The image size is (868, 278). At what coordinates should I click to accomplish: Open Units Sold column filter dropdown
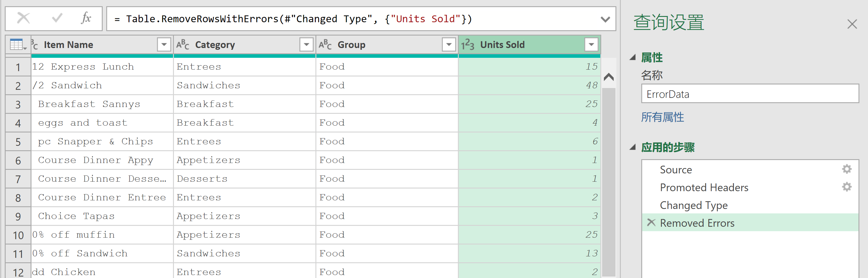591,45
